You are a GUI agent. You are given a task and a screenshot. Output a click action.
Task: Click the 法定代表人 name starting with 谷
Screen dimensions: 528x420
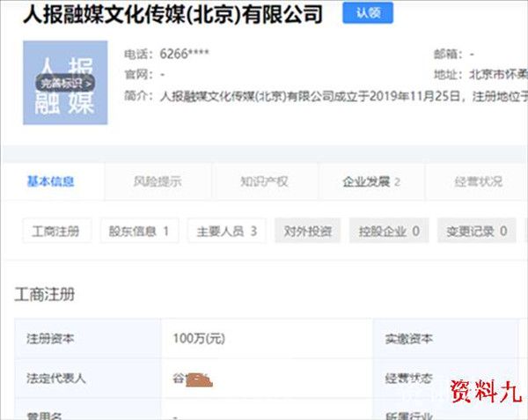point(193,379)
